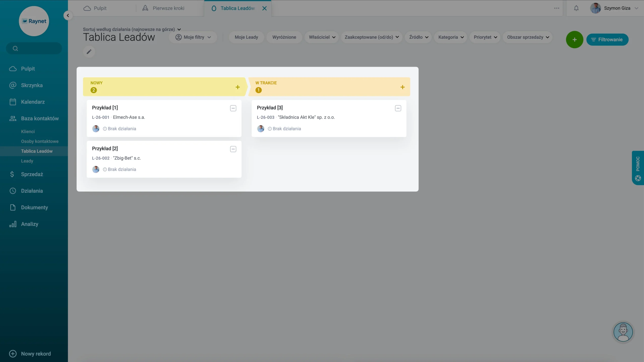Click the green plus add button
This screenshot has height=362, width=644.
point(575,39)
